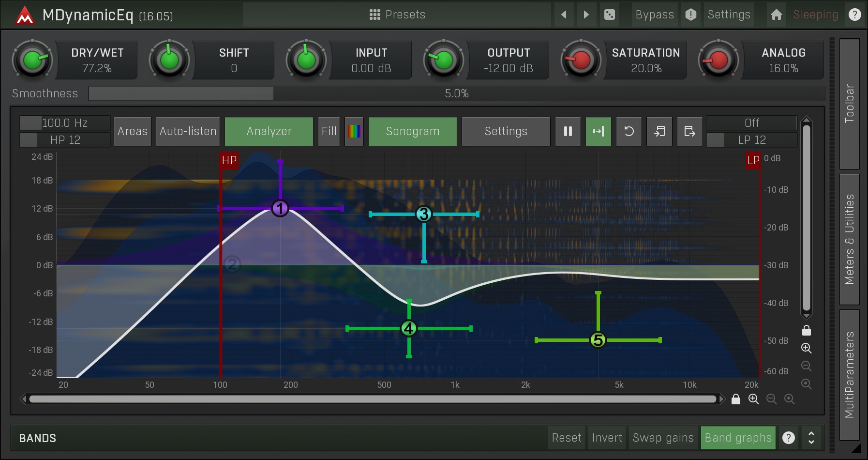Viewport: 868px width, 460px height.
Task: Toggle the Areas button
Action: pos(133,131)
